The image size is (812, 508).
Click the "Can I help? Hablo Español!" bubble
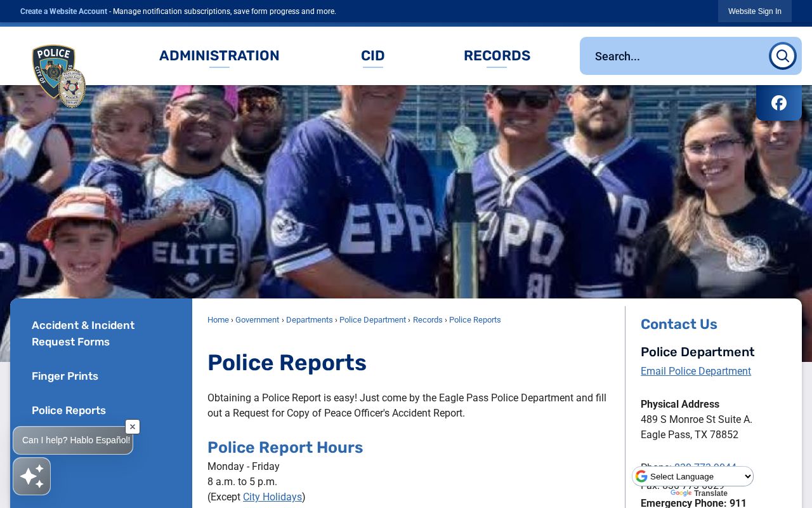pyautogui.click(x=73, y=440)
